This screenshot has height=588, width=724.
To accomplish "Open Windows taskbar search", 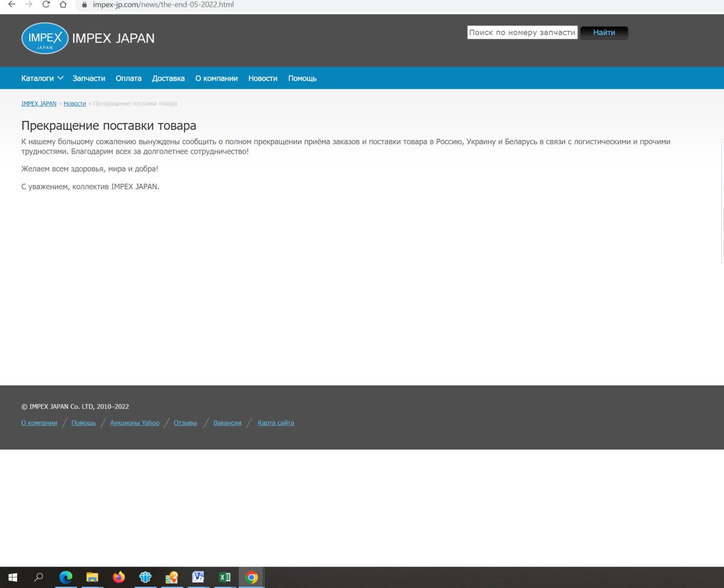I will pyautogui.click(x=39, y=577).
